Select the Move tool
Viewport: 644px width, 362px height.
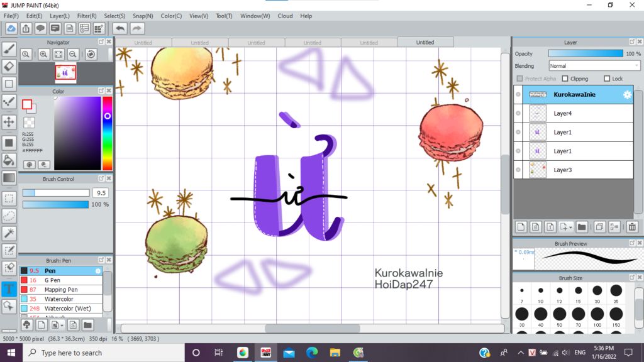9,122
